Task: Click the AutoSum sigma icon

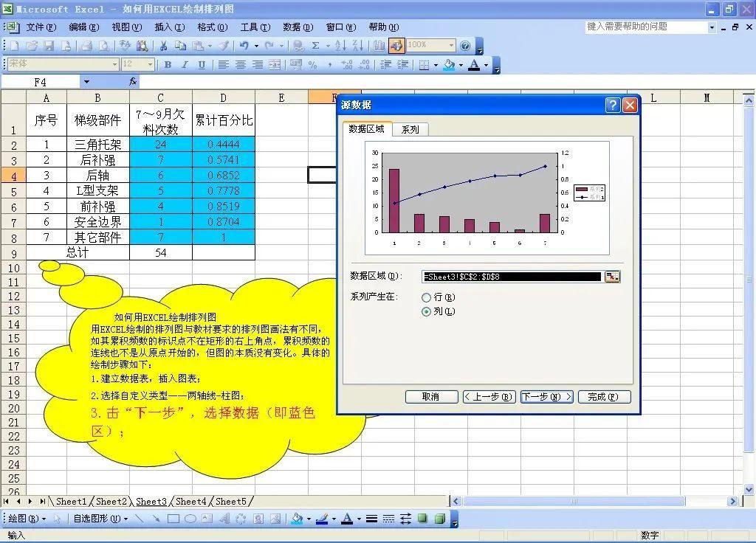Action: [x=315, y=46]
